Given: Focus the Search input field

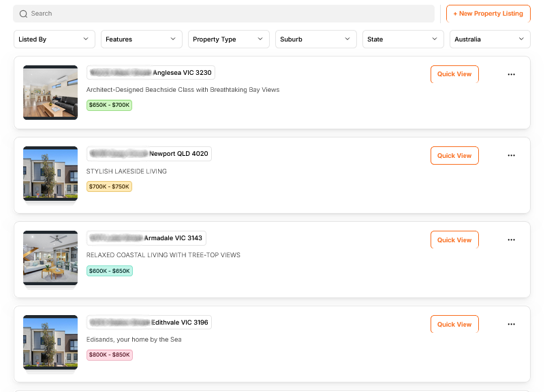Looking at the screenshot, I should [x=225, y=14].
